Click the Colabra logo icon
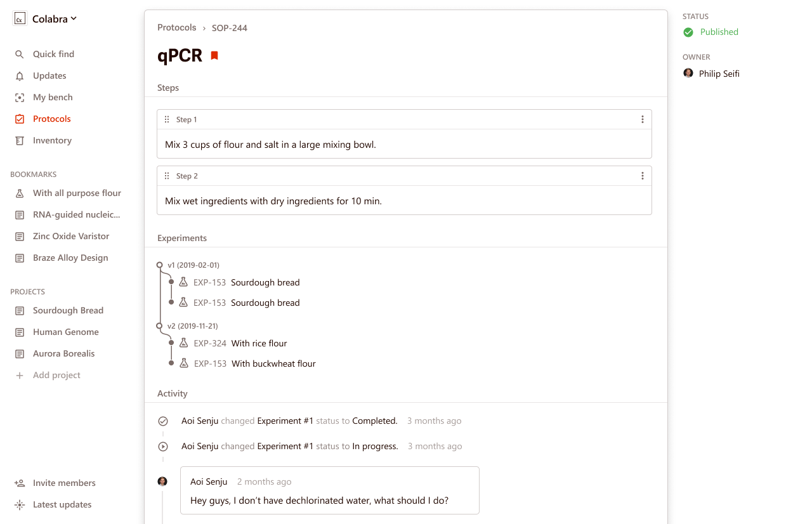This screenshot has width=812, height=524. click(x=20, y=19)
